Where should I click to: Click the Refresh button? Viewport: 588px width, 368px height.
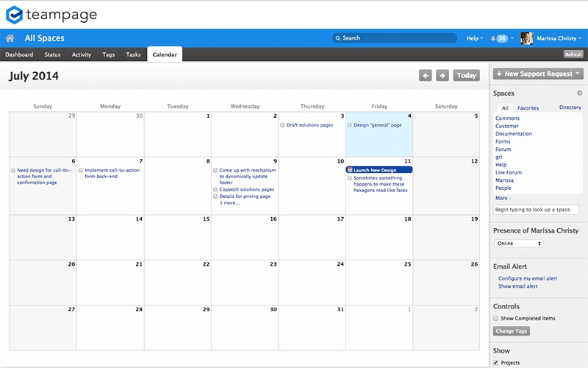(573, 54)
